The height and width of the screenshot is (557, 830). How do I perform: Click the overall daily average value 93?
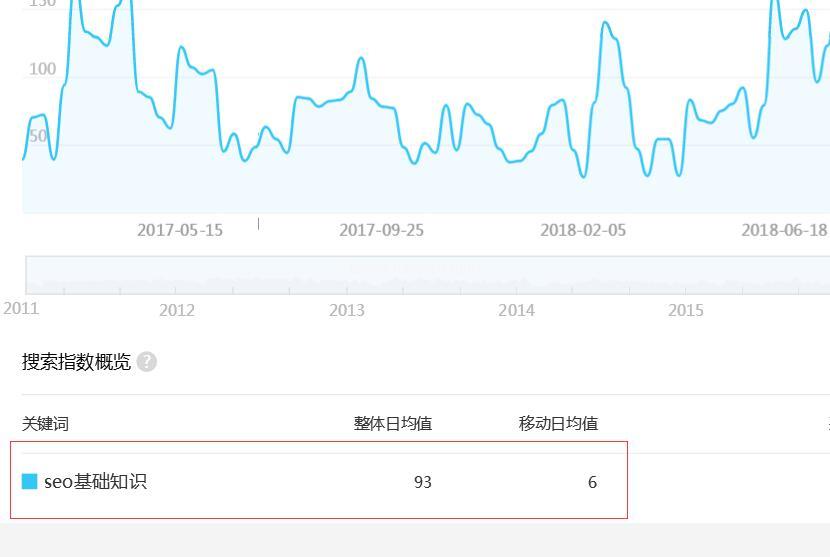(x=422, y=482)
